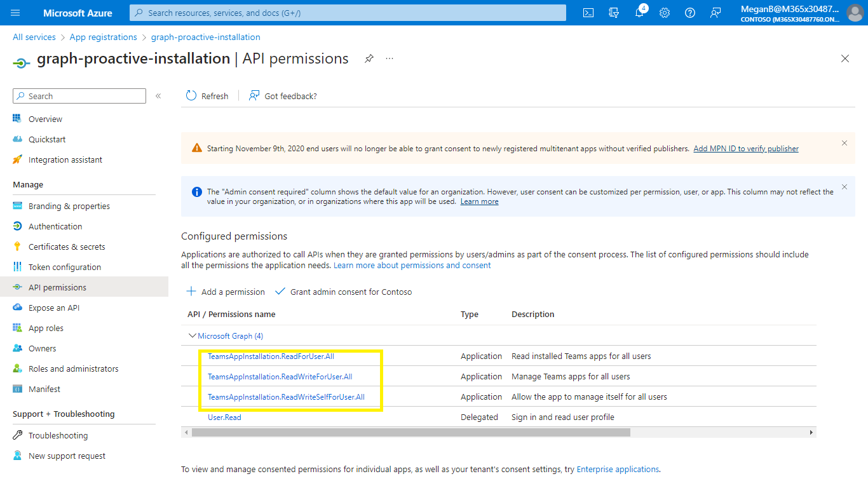Viewport: 868px width, 488px height.
Task: Click 'Manage Teams apps for all users'
Action: (571, 376)
